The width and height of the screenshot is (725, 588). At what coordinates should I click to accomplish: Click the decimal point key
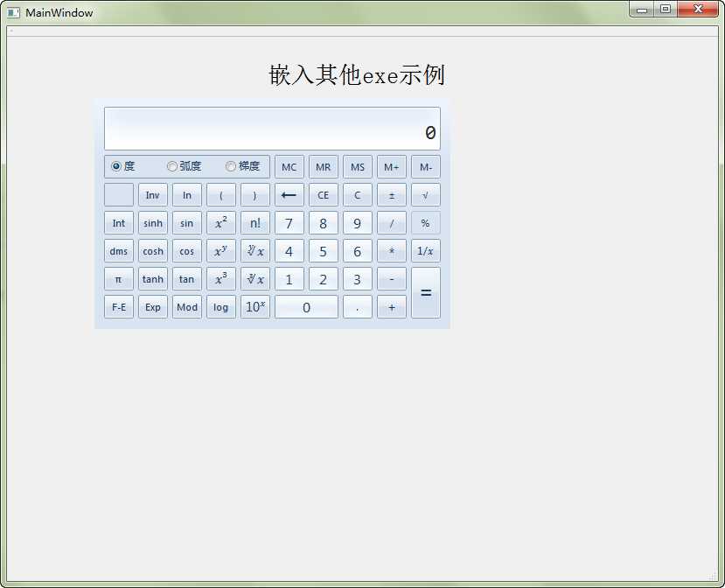[358, 307]
